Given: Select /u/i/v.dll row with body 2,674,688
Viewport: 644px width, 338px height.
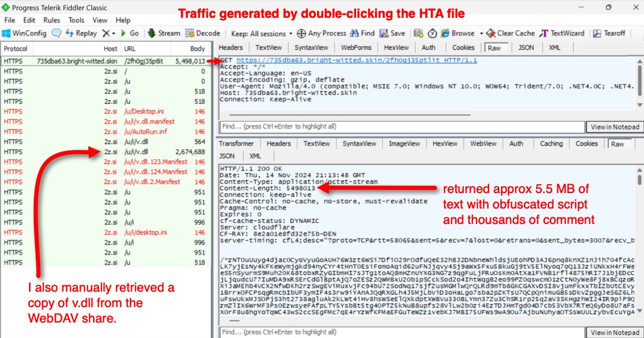Looking at the screenshot, I should point(105,151).
